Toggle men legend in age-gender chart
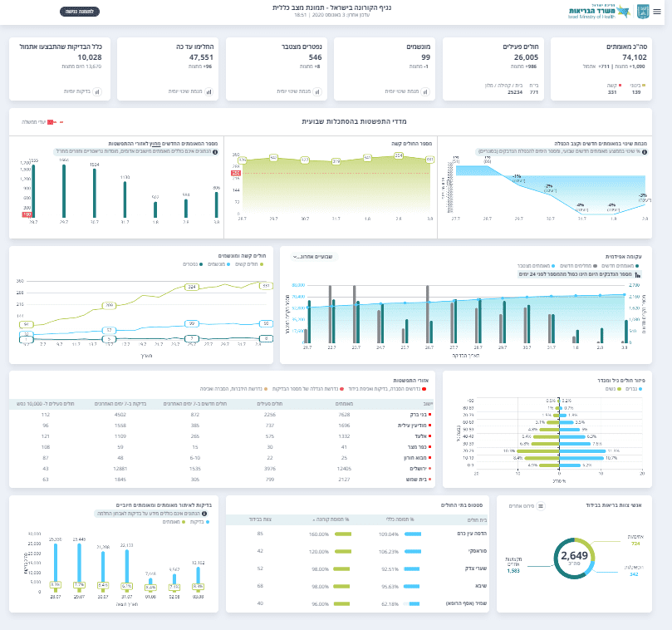The height and width of the screenshot is (630, 672). coord(634,389)
